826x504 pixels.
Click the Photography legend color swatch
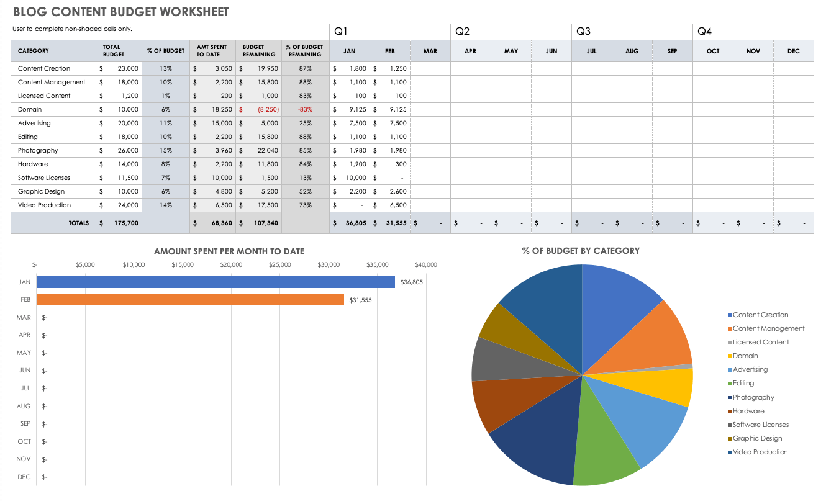click(730, 398)
